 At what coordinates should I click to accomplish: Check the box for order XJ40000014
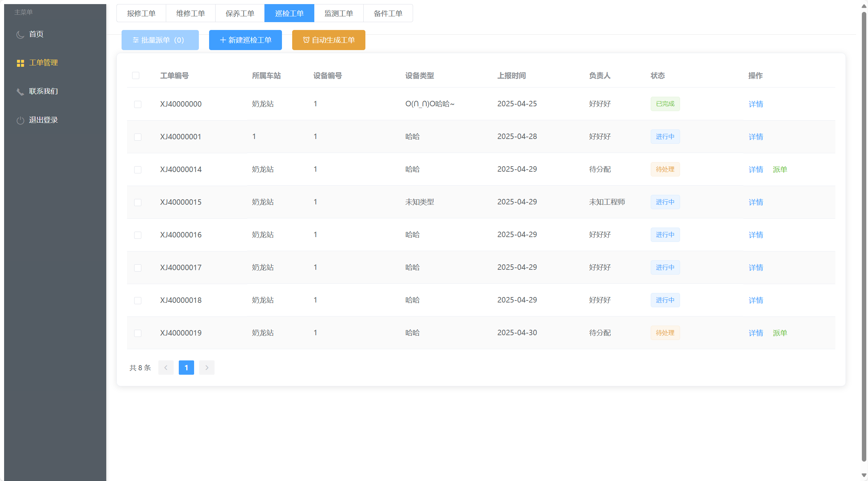click(138, 170)
